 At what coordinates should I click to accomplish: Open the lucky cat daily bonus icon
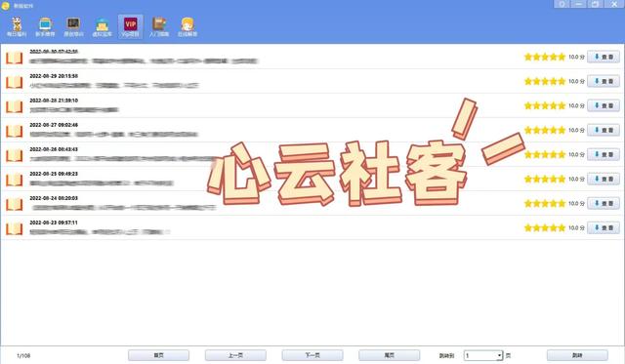[17, 27]
